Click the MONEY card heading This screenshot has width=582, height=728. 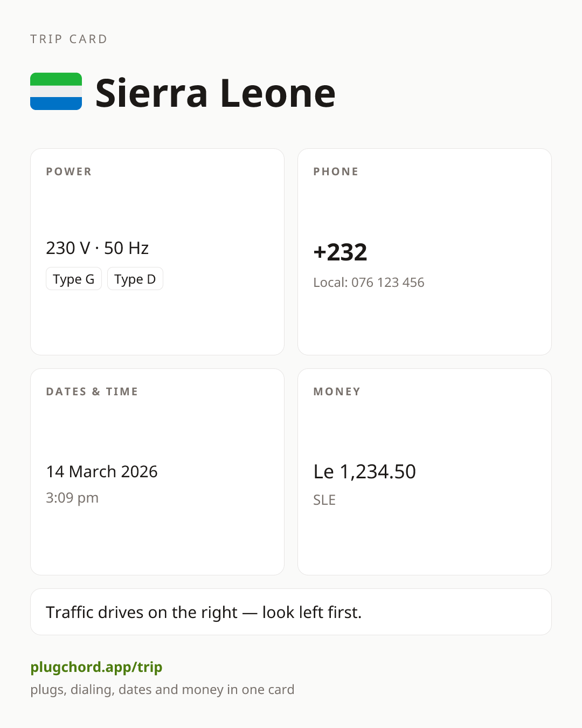pos(337,392)
